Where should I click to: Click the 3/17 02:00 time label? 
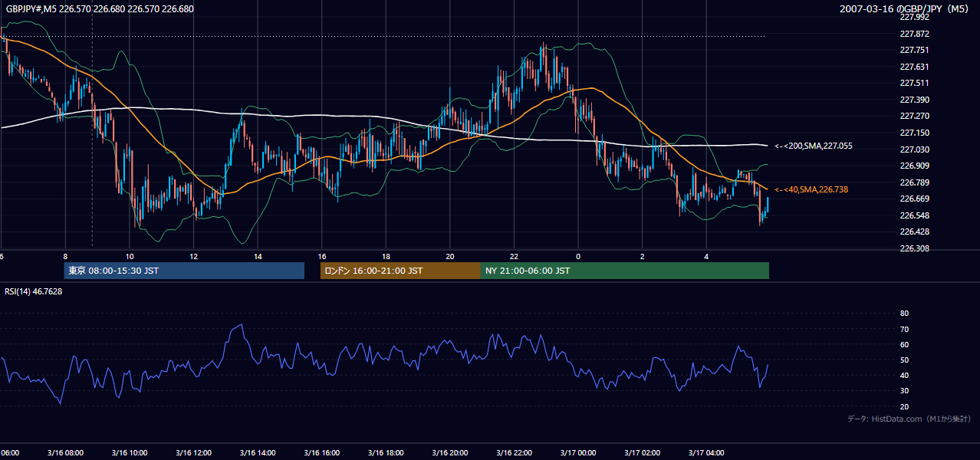tap(642, 453)
